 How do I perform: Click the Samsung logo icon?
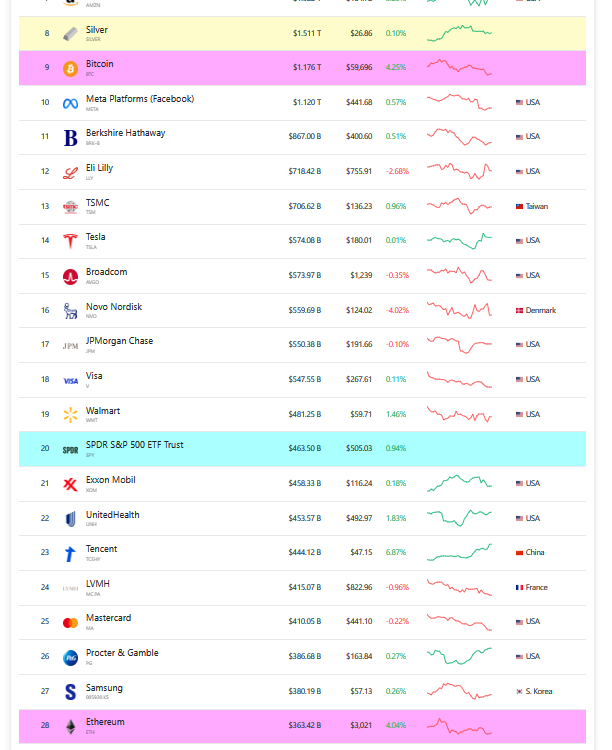tap(70, 692)
